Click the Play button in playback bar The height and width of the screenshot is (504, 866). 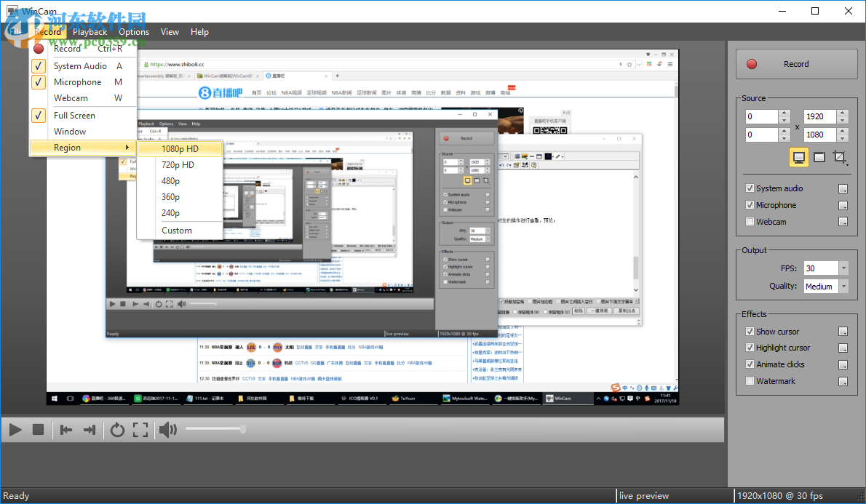(15, 430)
